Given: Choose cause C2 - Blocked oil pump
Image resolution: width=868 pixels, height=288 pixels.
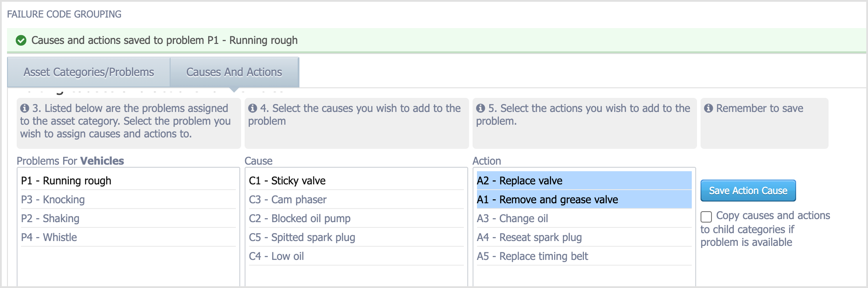Looking at the screenshot, I should click(x=356, y=218).
